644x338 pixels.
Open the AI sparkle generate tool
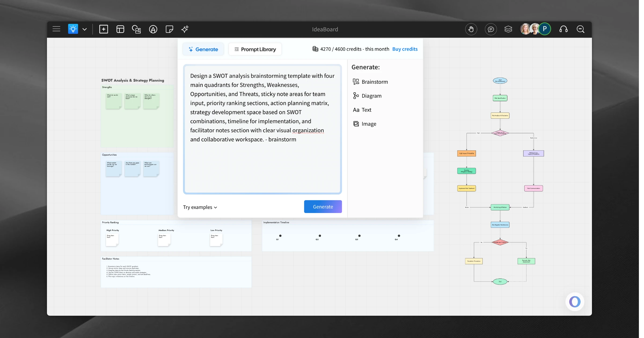(x=185, y=29)
